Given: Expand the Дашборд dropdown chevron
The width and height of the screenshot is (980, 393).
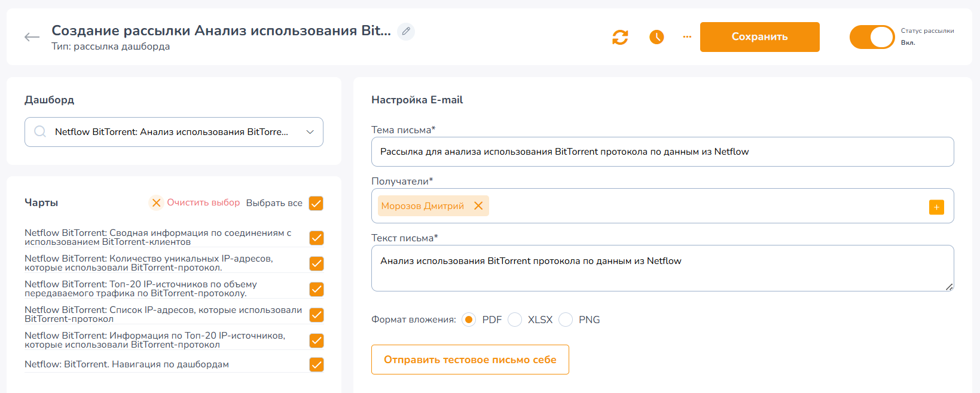Looking at the screenshot, I should (x=310, y=132).
